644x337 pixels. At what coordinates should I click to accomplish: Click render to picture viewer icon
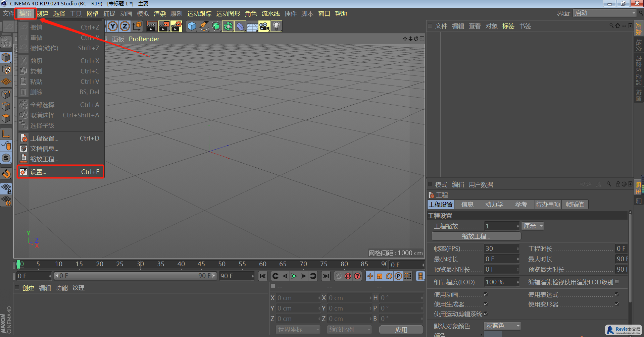[164, 26]
